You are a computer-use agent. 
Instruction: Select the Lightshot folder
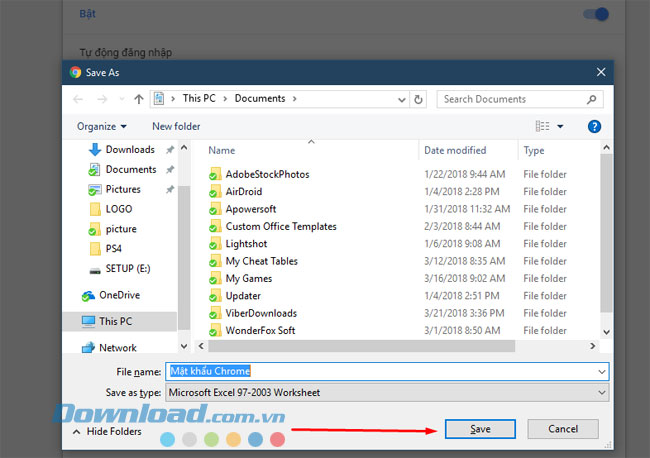246,244
